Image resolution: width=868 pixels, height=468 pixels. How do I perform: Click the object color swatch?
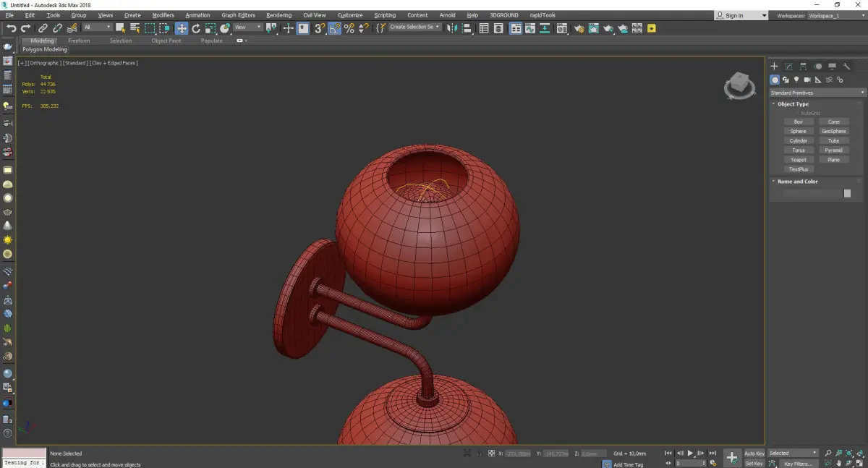click(x=847, y=194)
